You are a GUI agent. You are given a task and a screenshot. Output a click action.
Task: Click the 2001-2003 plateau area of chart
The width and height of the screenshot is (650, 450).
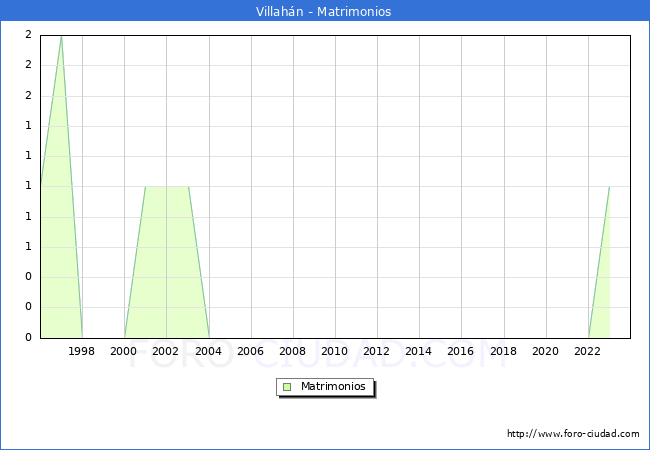pos(167,262)
